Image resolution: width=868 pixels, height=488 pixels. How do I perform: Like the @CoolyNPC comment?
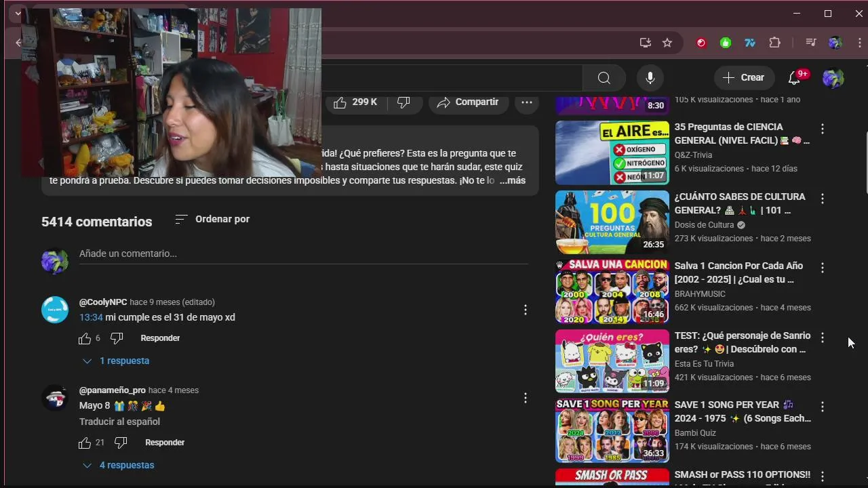click(x=85, y=338)
